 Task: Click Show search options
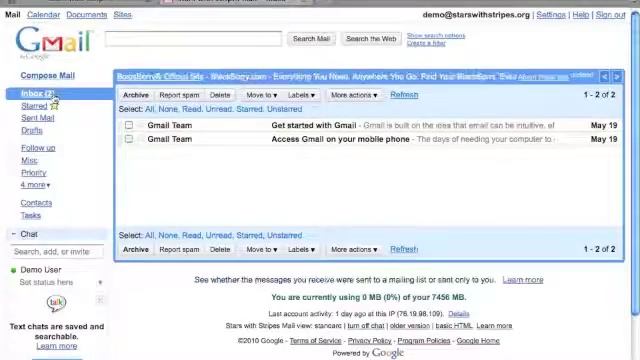click(436, 36)
